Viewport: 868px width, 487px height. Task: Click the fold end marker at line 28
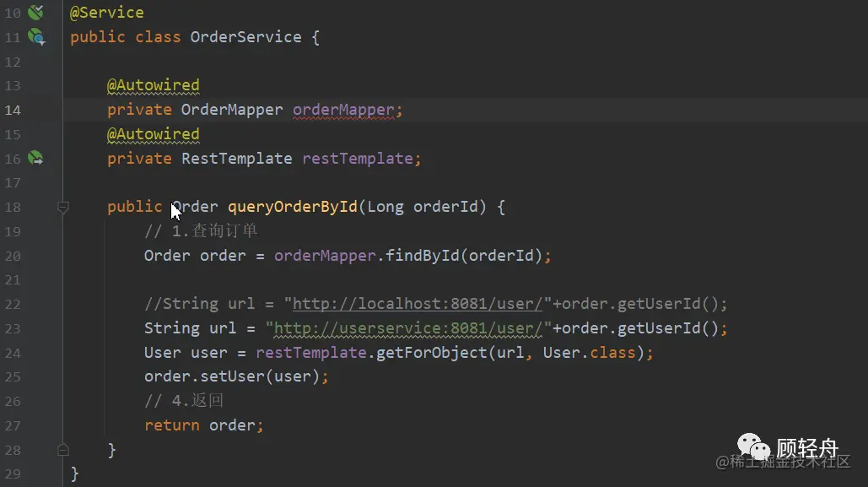[63, 449]
